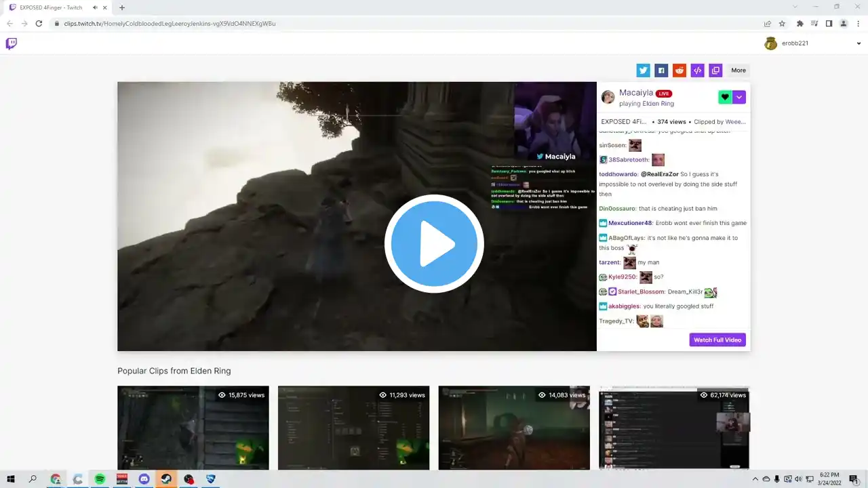This screenshot has height=488, width=868.
Task: Open a new browser tab
Action: pyautogui.click(x=122, y=7)
